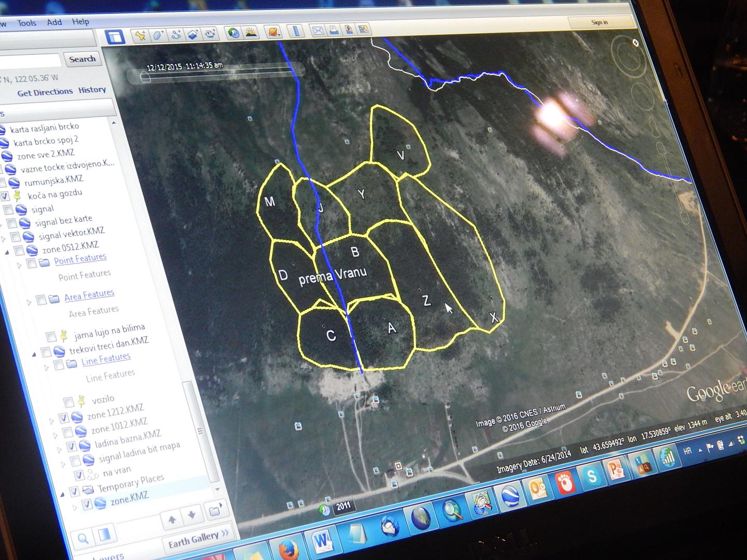Toggle the sidebar visibility button
747x560 pixels.
(x=114, y=37)
